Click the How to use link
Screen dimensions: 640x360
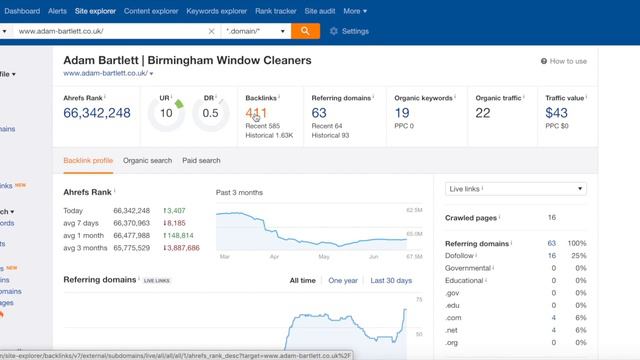tap(568, 61)
